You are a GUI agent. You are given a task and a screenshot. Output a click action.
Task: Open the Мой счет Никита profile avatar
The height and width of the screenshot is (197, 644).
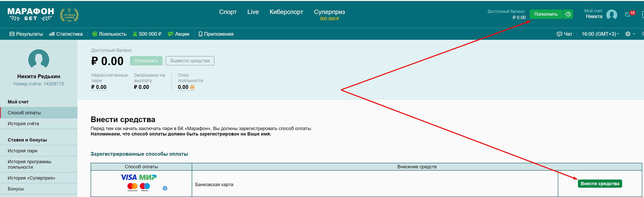point(611,15)
